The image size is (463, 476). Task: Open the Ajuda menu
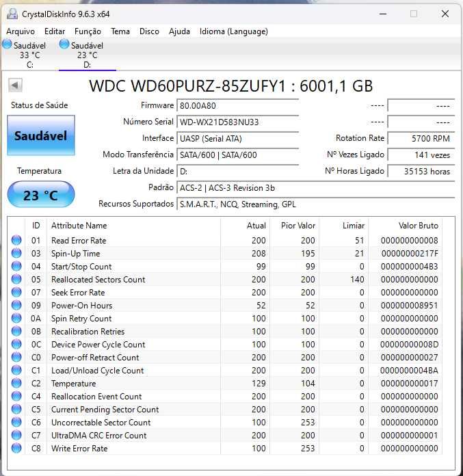(179, 31)
